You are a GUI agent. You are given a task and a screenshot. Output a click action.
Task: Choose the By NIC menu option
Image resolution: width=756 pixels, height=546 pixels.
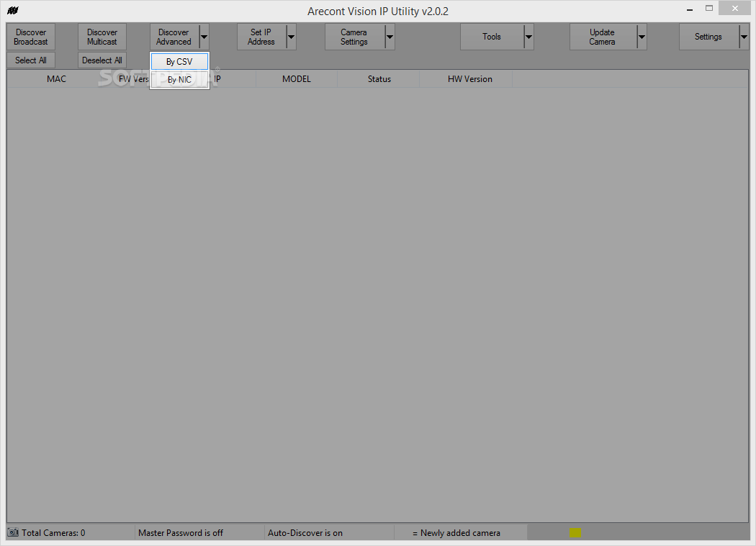point(179,80)
